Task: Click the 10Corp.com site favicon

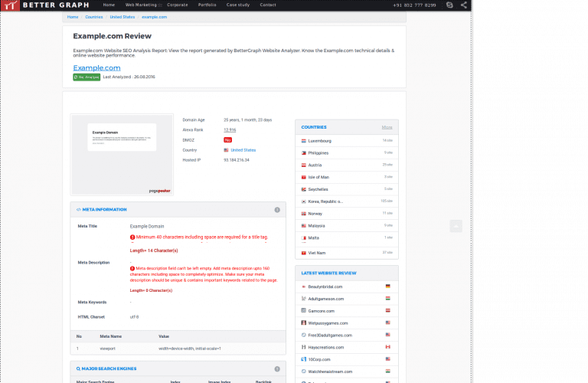Action: [304, 359]
